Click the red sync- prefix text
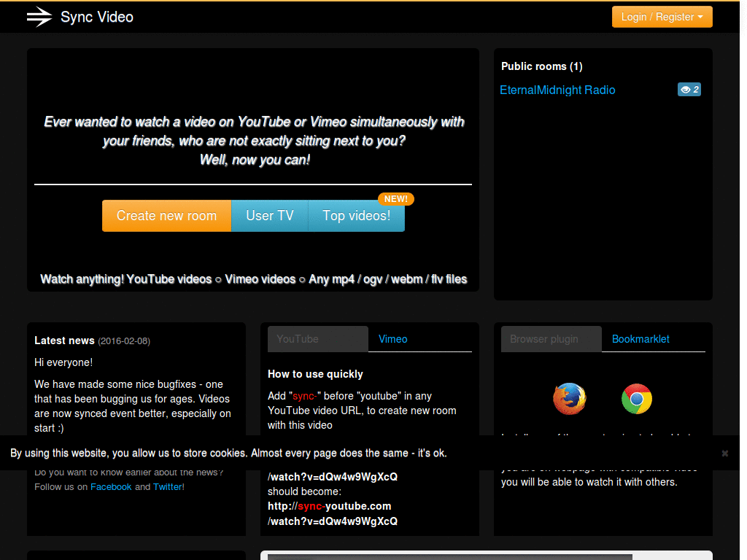747x560 pixels. pyautogui.click(x=304, y=396)
